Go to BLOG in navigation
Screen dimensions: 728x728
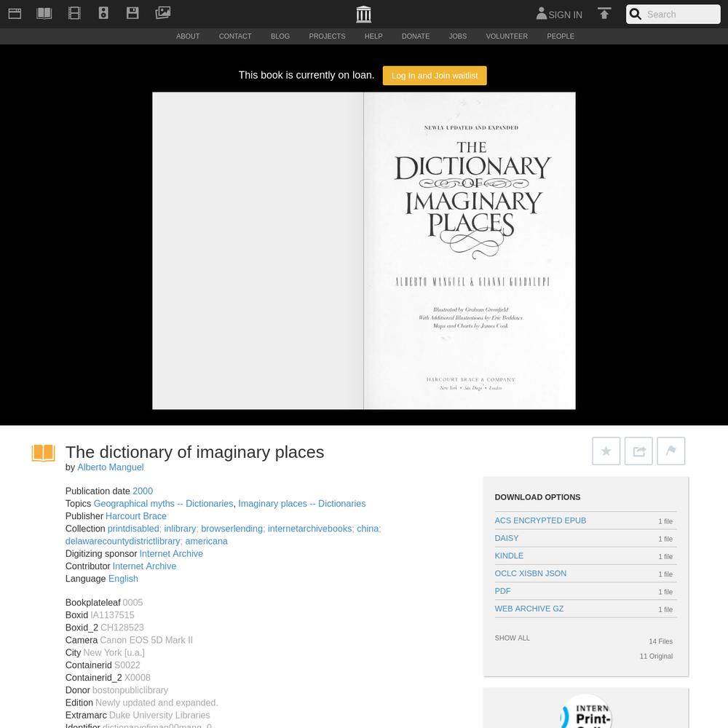280,36
